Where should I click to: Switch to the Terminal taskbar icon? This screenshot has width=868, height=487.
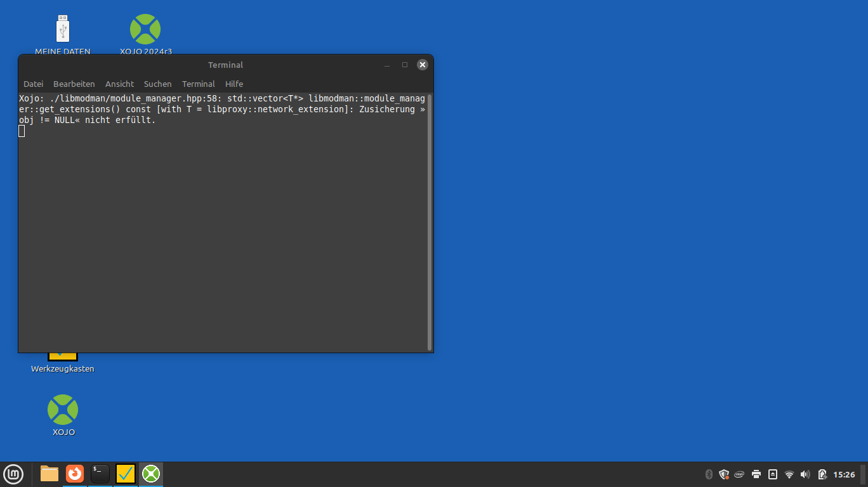(x=100, y=474)
